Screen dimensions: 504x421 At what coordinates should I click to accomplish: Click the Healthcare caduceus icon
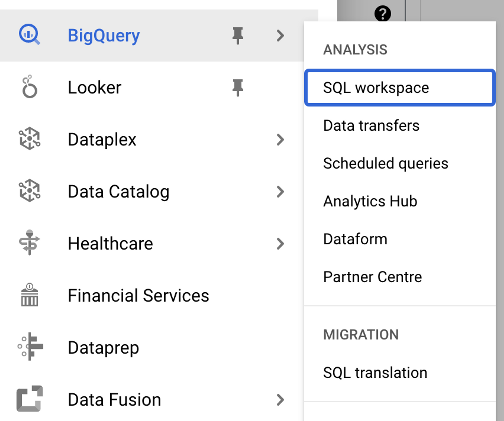pos(30,243)
